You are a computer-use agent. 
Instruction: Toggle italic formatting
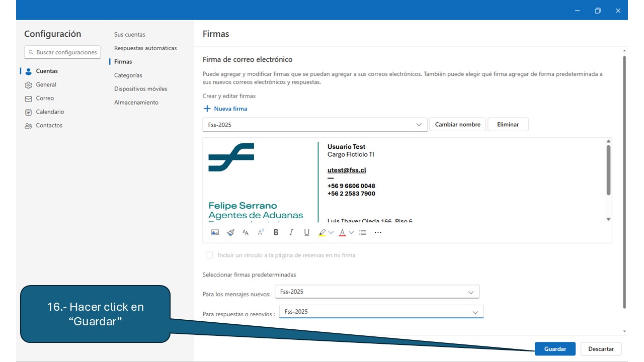click(291, 232)
